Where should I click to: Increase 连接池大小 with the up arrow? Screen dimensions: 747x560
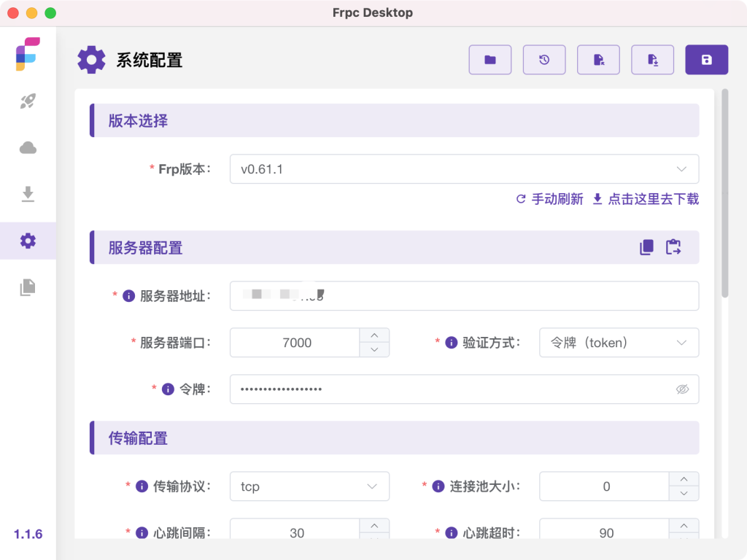pos(684,479)
